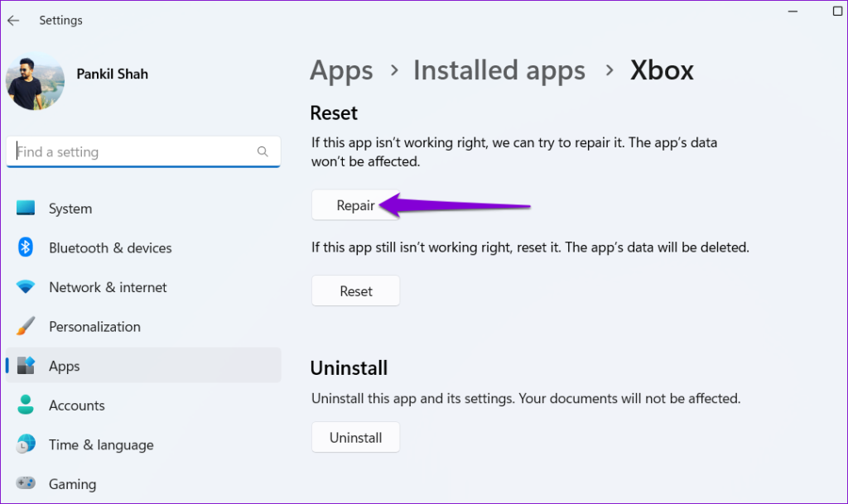Focus the Find a setting field
The image size is (848, 504).
[132, 152]
